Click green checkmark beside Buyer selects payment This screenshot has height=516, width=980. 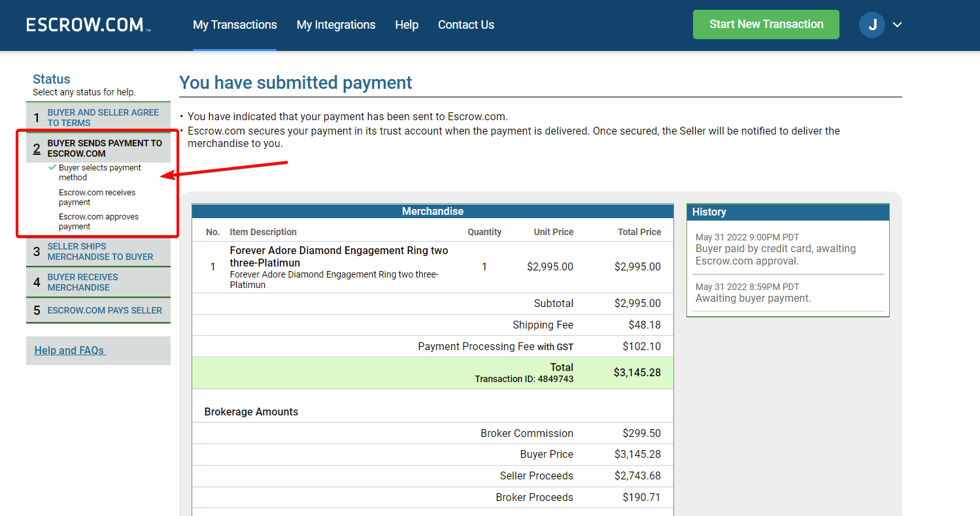coord(52,167)
